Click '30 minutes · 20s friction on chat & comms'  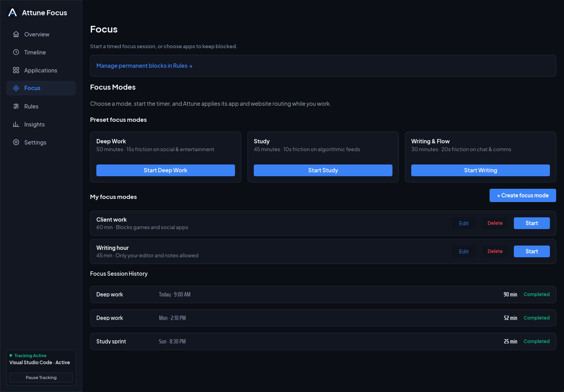click(461, 150)
